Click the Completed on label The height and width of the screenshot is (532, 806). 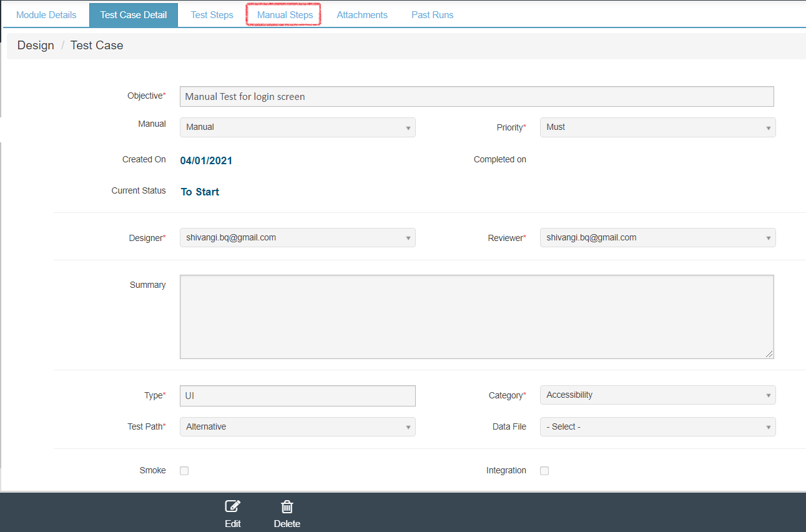coord(500,160)
